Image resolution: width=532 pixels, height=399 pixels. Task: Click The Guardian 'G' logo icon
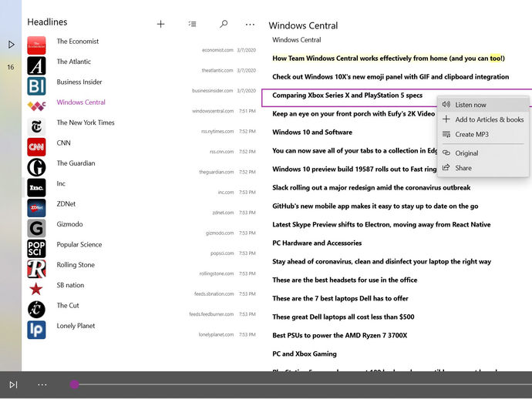(36, 167)
